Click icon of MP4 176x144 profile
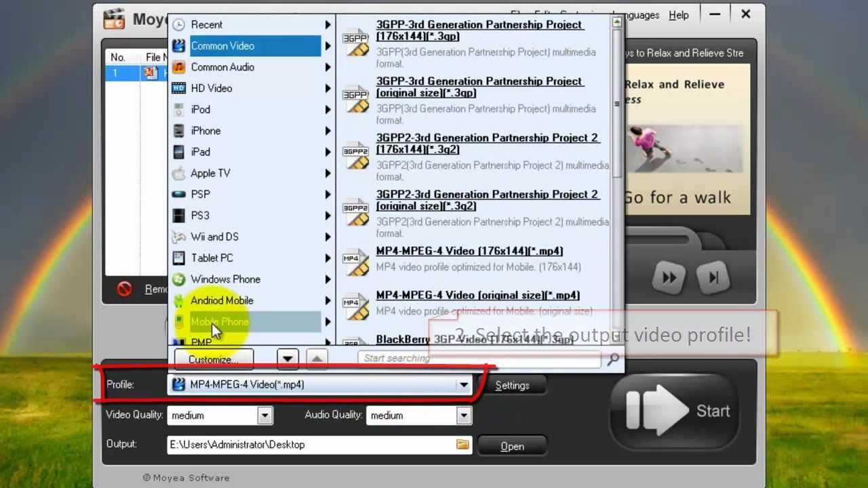This screenshot has height=488, width=868. (355, 262)
